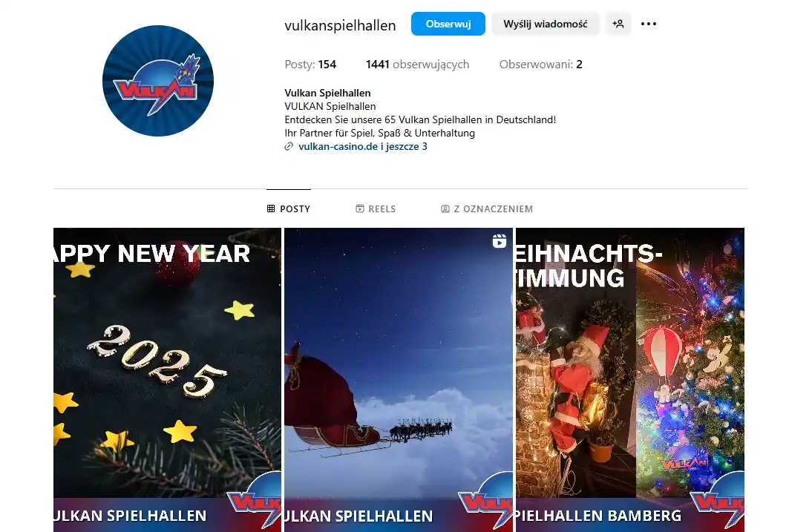This screenshot has height=532, width=812.
Task: Select the POSTY tab
Action: pos(289,208)
